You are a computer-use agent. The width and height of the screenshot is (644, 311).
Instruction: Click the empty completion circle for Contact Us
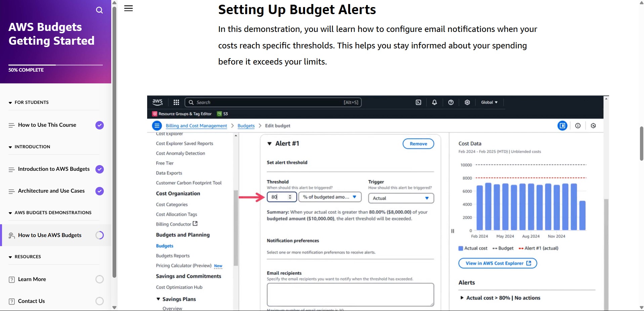99,301
